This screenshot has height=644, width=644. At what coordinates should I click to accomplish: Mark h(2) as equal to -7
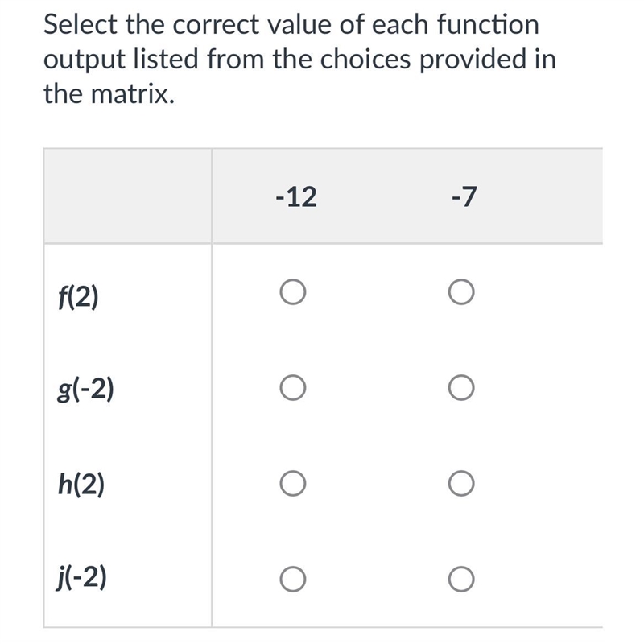(461, 484)
